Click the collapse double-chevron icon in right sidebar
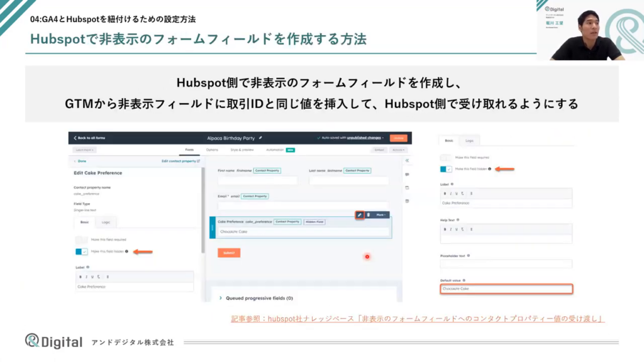The width and height of the screenshot is (644, 362). tap(407, 161)
